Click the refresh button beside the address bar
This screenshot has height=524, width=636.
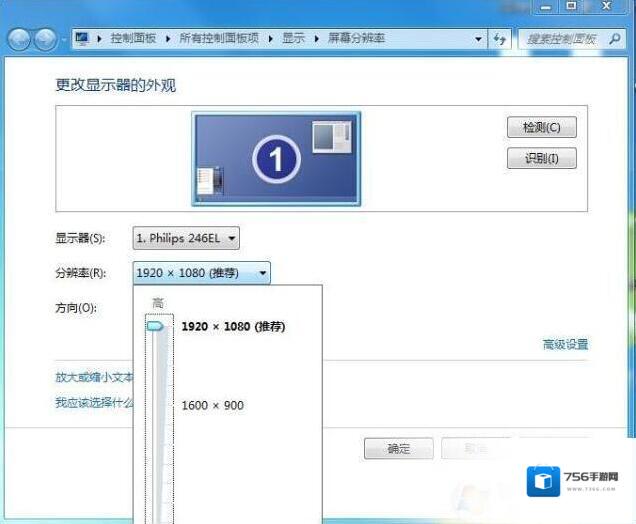501,38
